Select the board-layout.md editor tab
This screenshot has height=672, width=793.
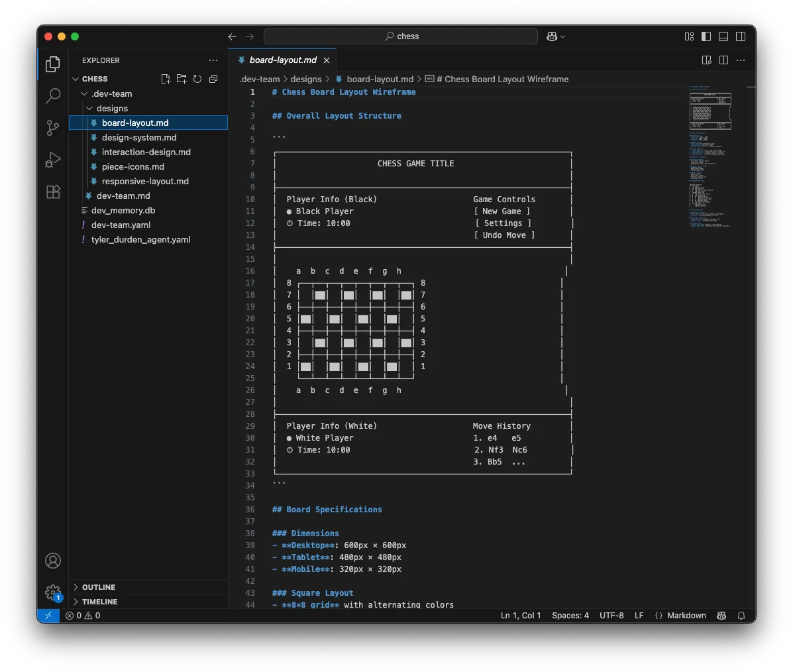(283, 60)
